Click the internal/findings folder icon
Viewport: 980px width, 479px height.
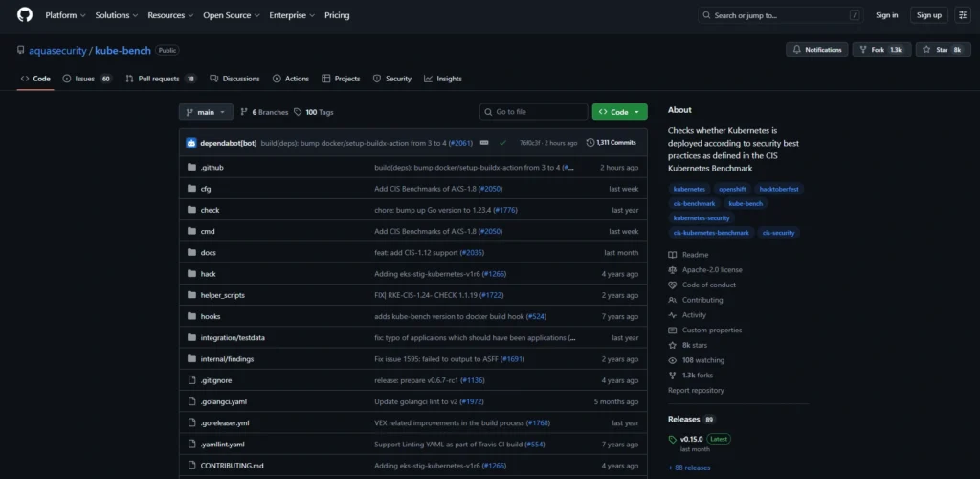191,359
